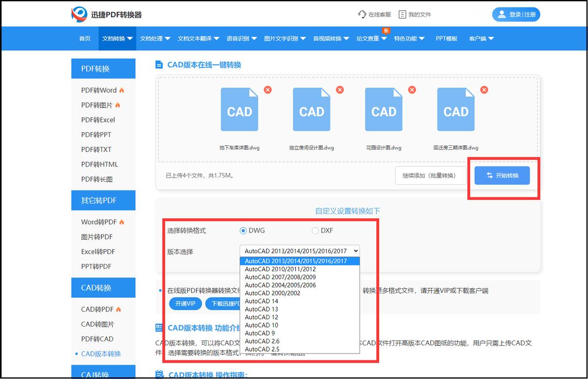Viewport: 588px width, 379px height.
Task: Click the 开通VIP button
Action: pyautogui.click(x=185, y=304)
